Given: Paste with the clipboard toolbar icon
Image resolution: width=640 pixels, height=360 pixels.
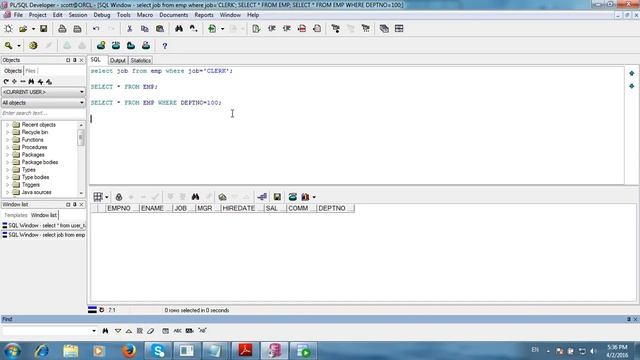Looking at the screenshot, I should (x=160, y=29).
